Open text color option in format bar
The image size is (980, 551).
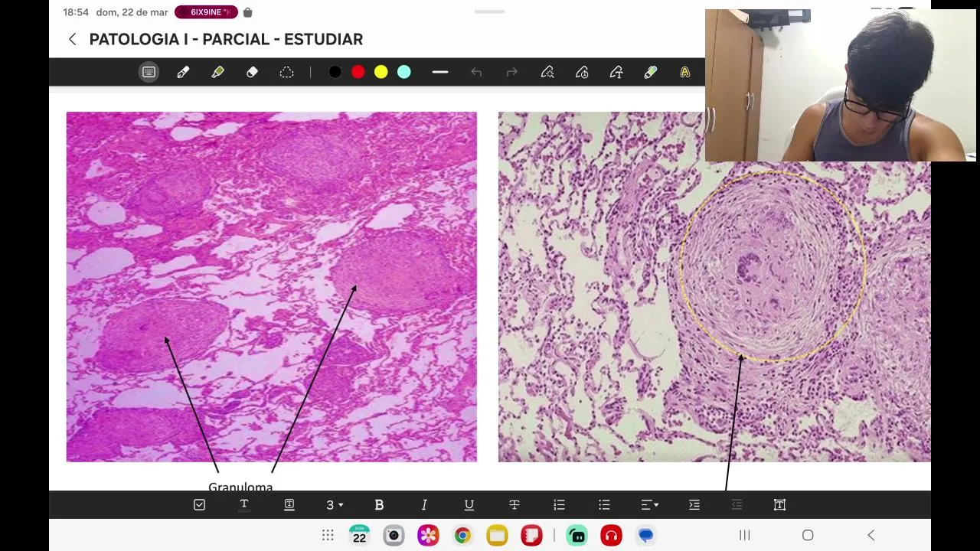(244, 504)
